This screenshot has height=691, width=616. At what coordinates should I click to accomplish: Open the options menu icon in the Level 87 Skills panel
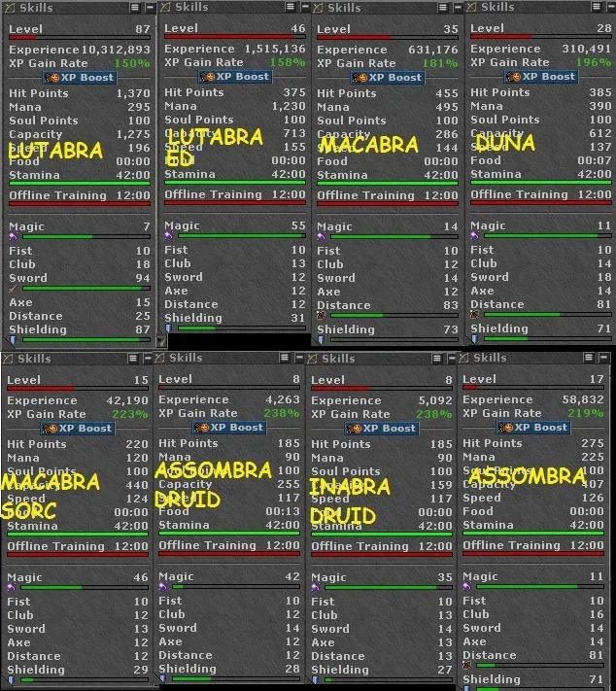[x=135, y=8]
